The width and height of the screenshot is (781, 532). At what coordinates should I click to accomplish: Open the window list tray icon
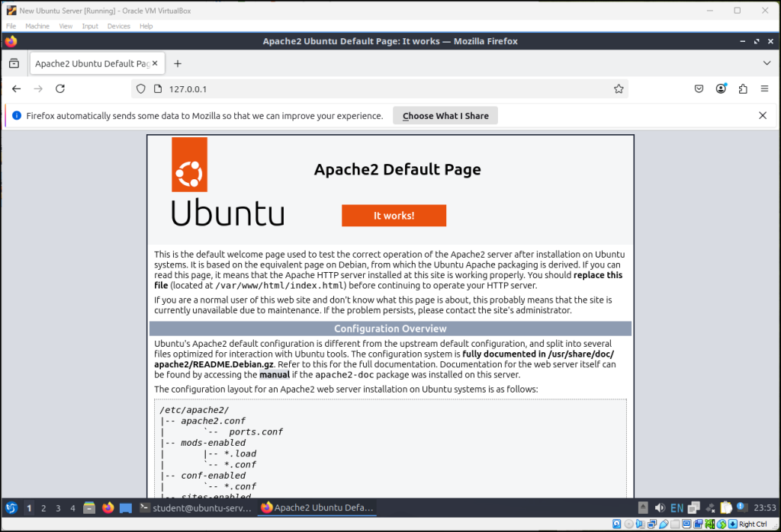(694, 508)
